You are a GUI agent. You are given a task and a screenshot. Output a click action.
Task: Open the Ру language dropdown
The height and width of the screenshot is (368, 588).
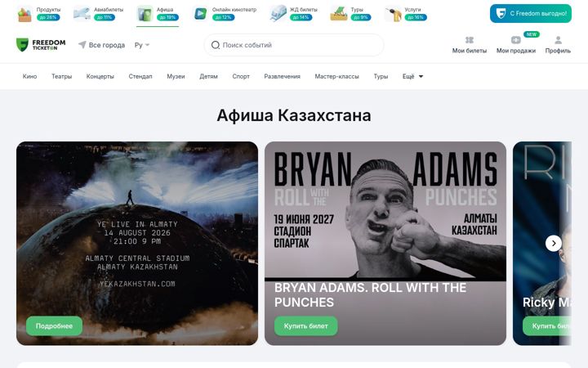(x=142, y=45)
